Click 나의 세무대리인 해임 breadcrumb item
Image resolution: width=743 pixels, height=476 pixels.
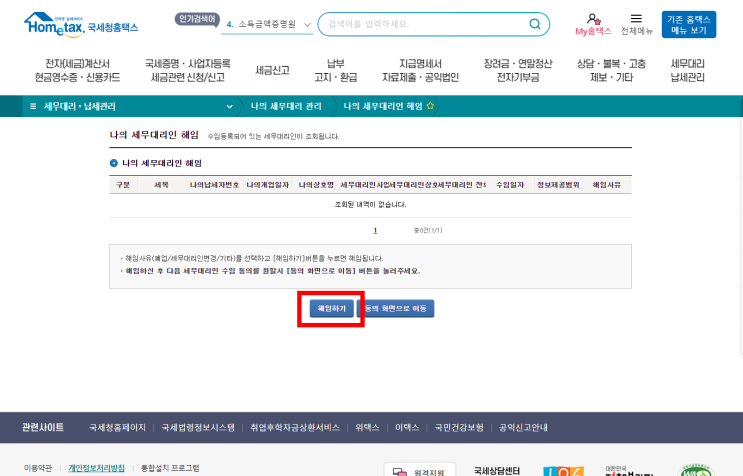click(382, 107)
